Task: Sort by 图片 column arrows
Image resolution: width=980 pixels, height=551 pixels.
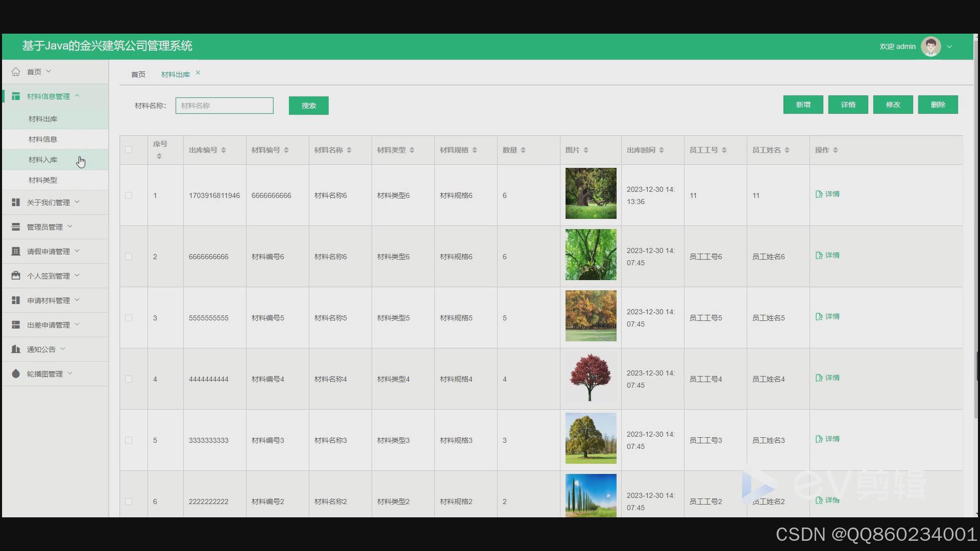Action: (x=586, y=150)
